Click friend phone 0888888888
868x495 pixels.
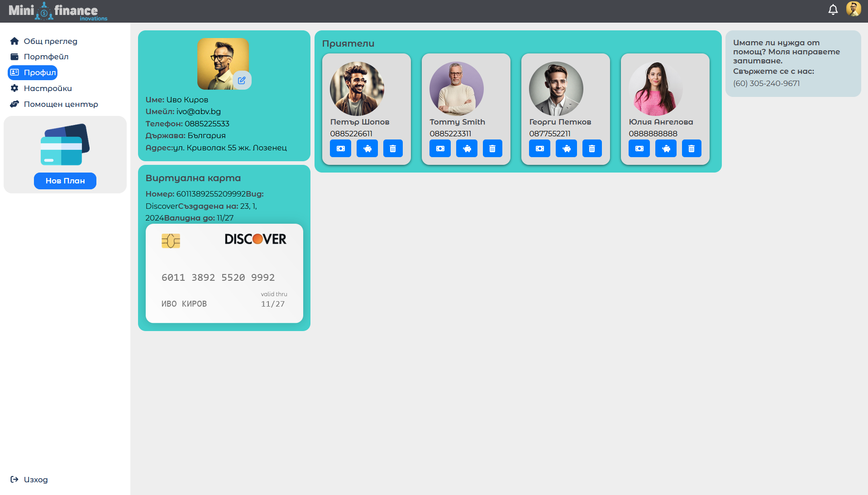tap(653, 134)
